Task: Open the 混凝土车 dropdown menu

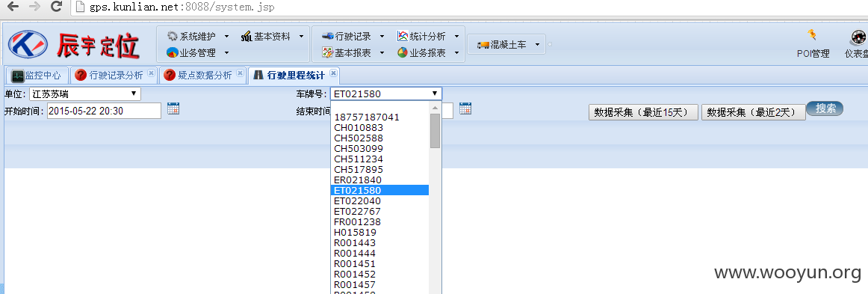Action: (507, 44)
